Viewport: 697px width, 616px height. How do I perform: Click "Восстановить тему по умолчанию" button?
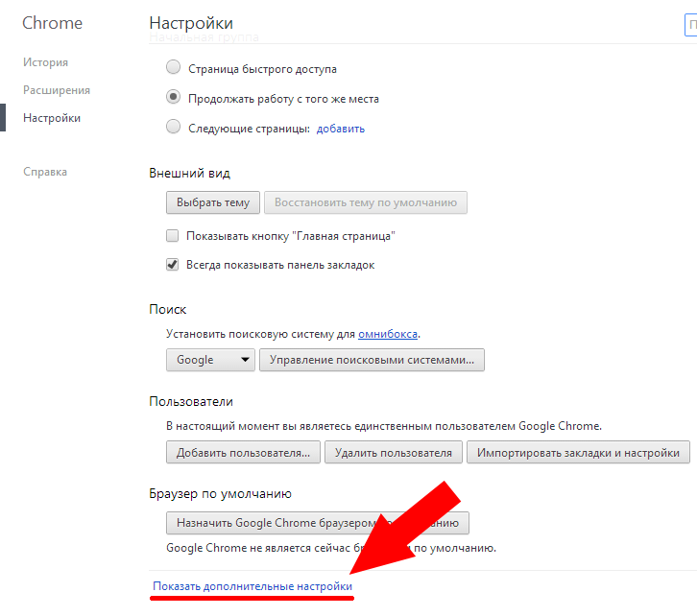click(366, 202)
